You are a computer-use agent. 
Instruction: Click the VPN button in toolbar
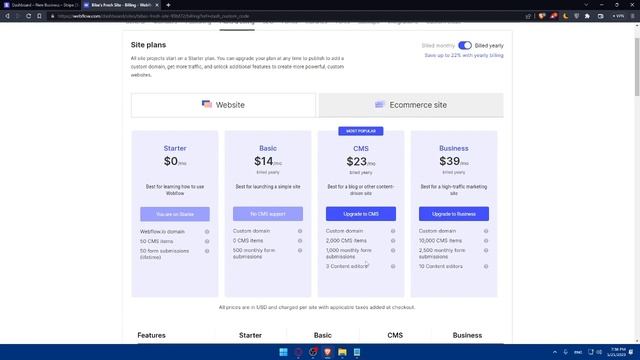click(618, 16)
